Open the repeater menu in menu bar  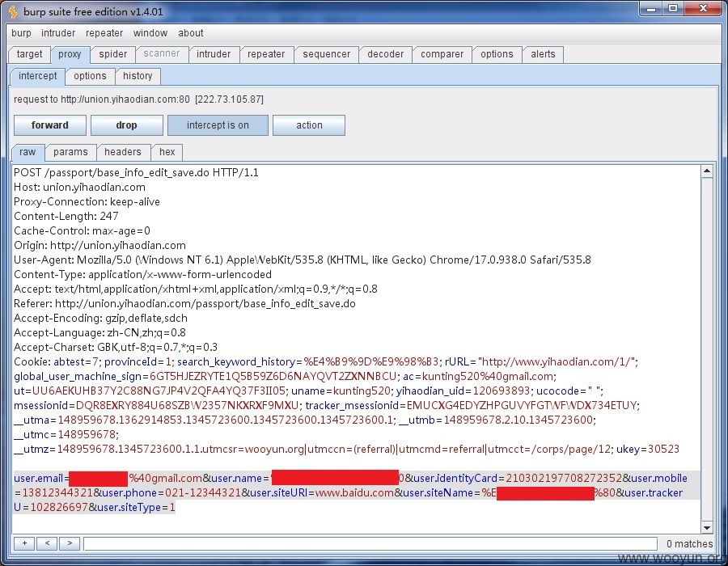104,33
